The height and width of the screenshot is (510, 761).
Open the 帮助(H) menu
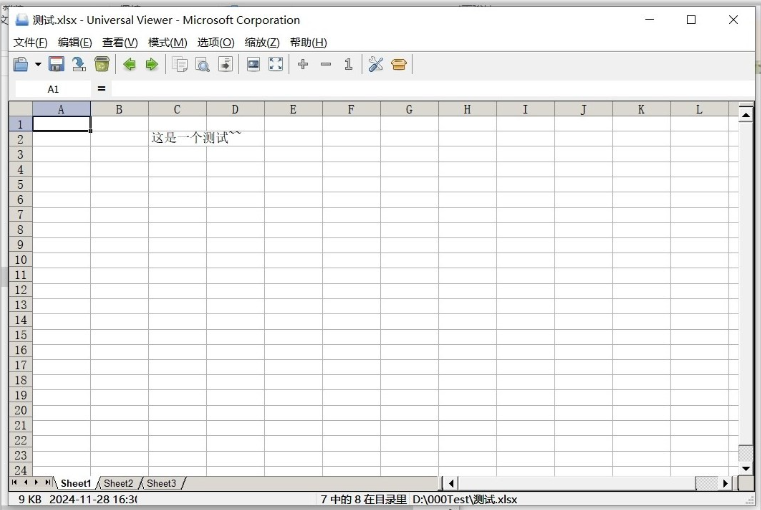click(x=309, y=43)
